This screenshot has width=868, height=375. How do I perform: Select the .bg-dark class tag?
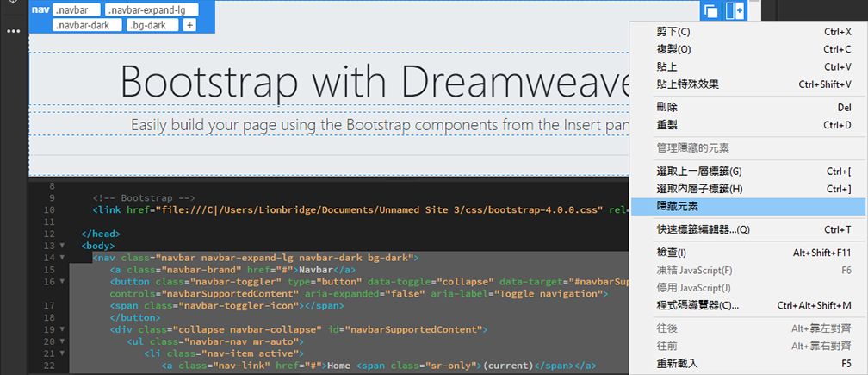coord(152,25)
